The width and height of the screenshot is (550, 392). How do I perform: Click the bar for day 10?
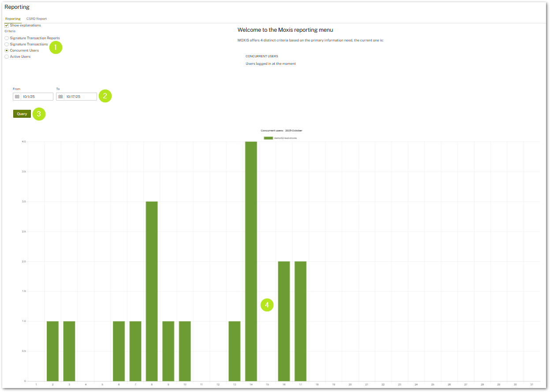pyautogui.click(x=185, y=351)
